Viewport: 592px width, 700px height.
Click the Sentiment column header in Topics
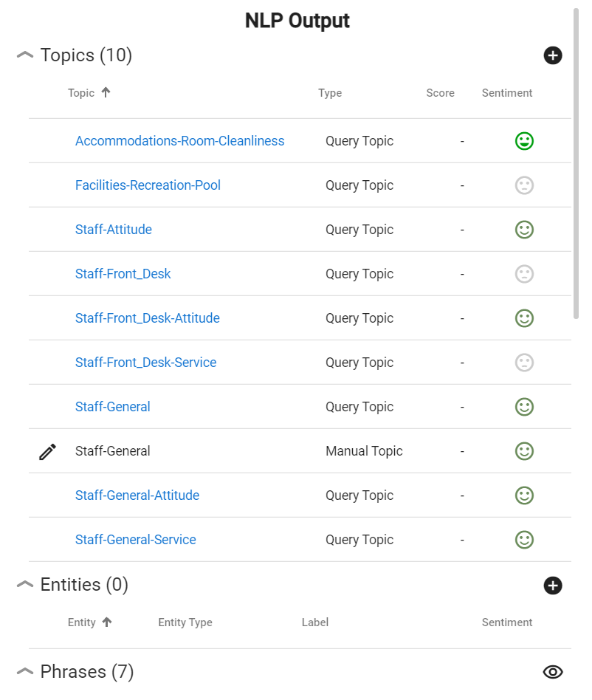pyautogui.click(x=507, y=93)
